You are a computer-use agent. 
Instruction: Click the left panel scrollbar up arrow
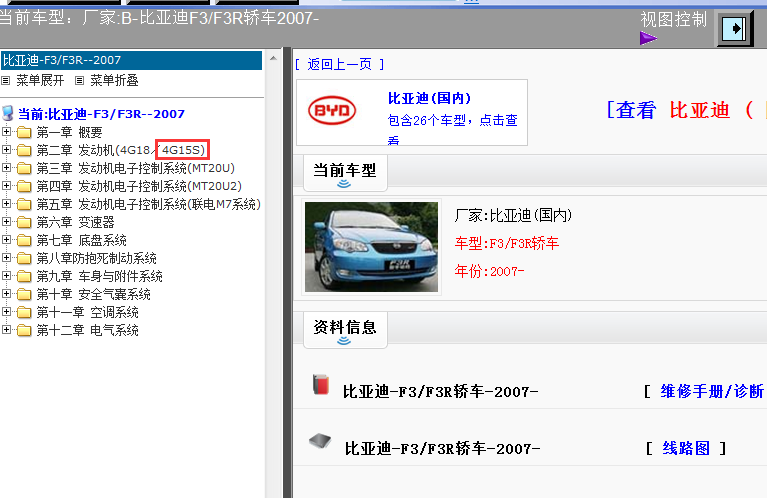click(273, 58)
